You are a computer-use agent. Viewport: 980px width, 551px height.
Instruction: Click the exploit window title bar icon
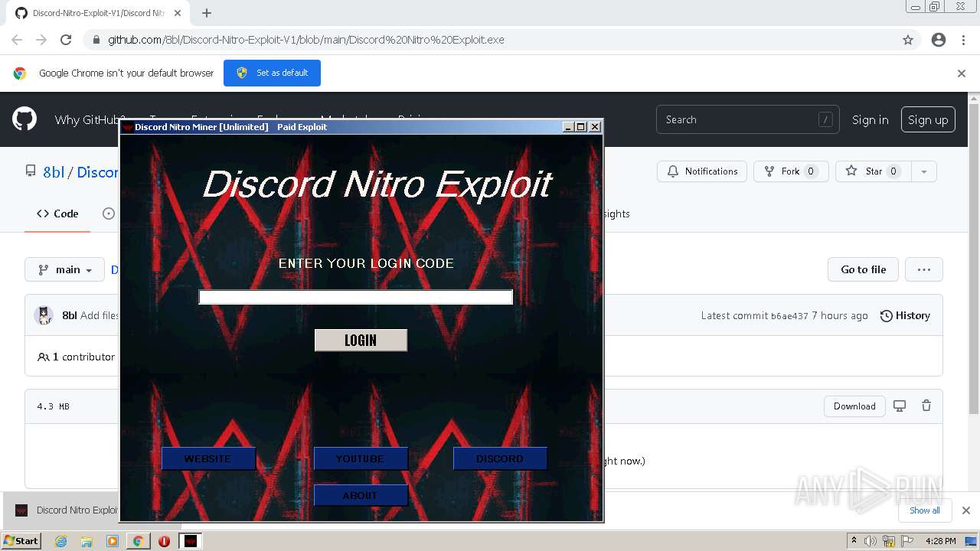(128, 127)
